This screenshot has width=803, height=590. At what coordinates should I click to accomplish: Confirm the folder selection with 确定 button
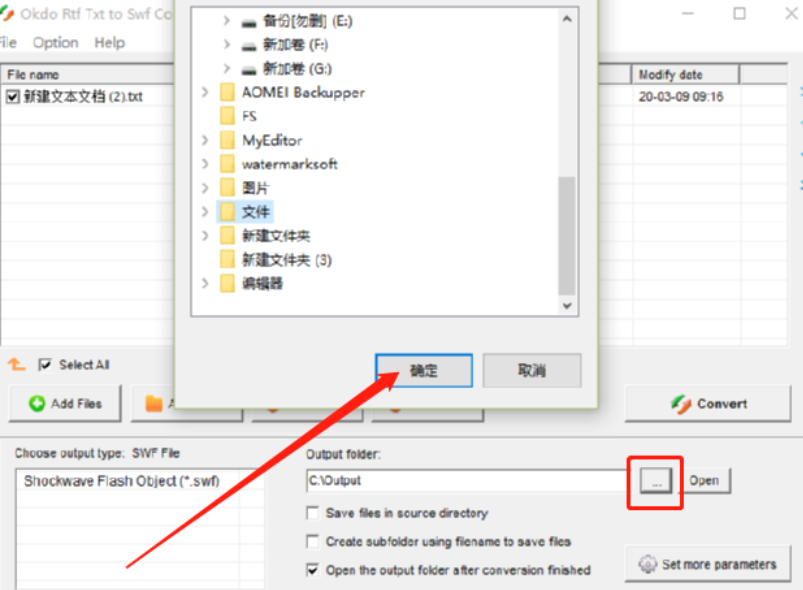click(424, 370)
